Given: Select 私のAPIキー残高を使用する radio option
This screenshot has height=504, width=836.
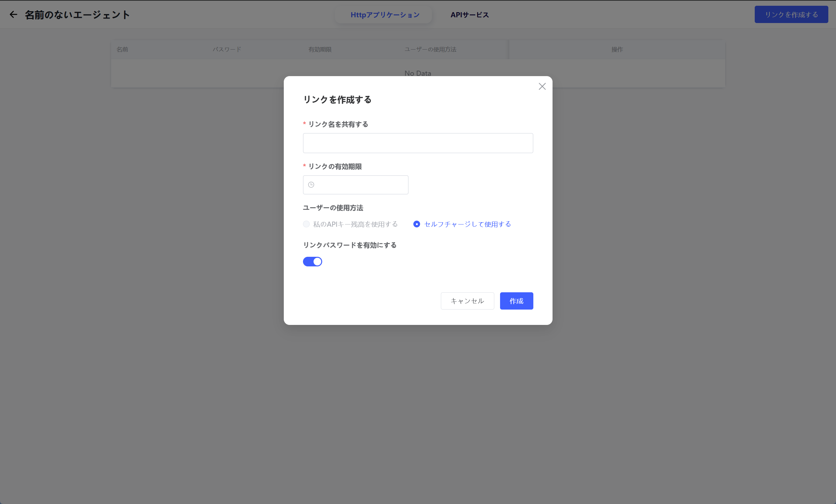Looking at the screenshot, I should coord(307,224).
